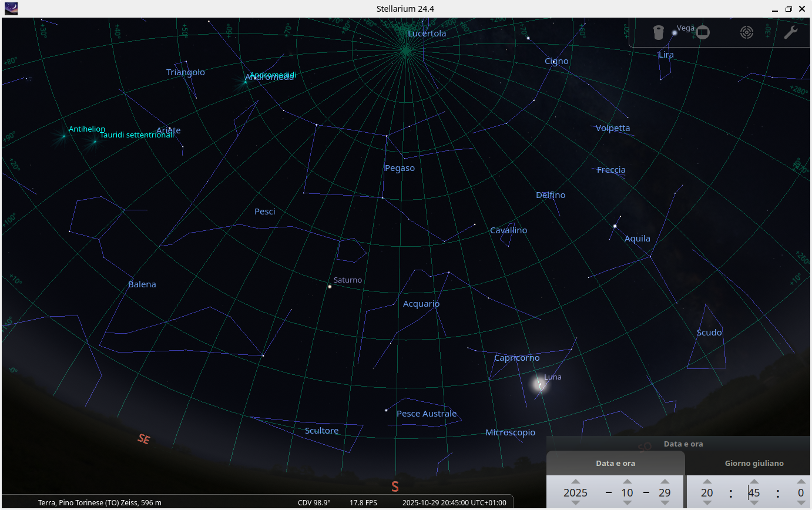Switch to the Giorno giuliano tab

[x=754, y=463]
